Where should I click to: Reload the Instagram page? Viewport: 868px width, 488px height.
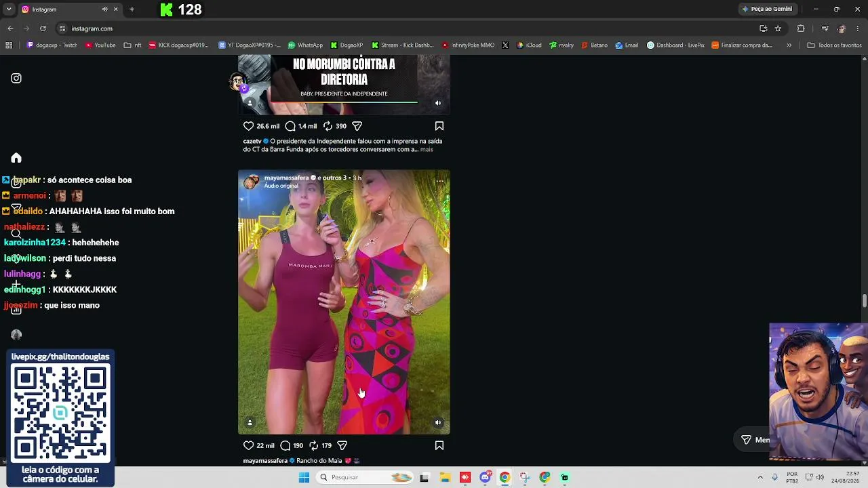[x=43, y=28]
